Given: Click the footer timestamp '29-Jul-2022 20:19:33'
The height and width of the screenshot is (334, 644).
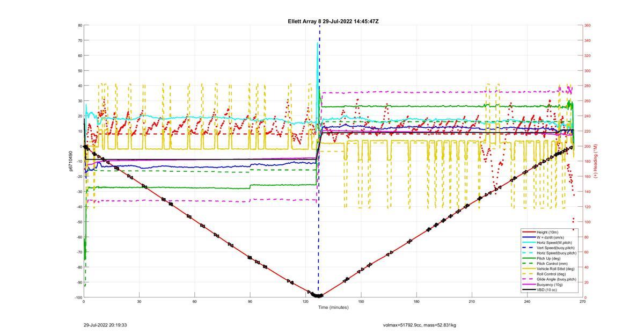Looking at the screenshot, I should point(105,325).
